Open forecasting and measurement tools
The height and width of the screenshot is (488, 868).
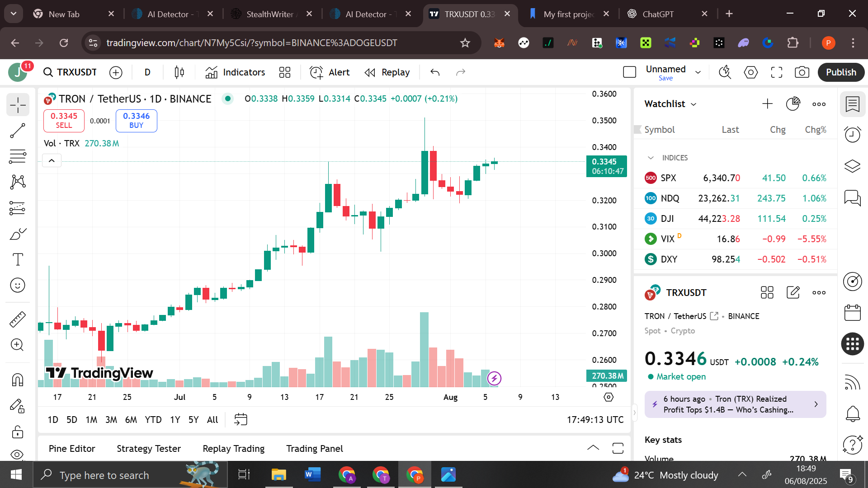[x=18, y=208]
